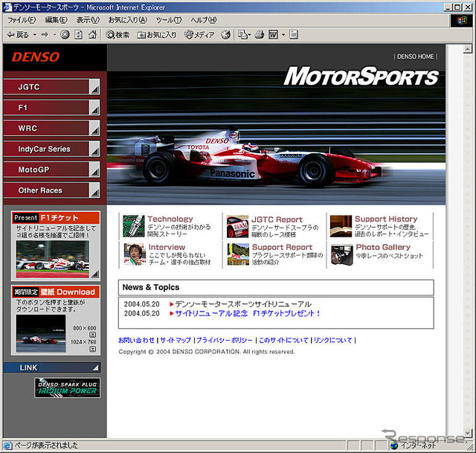Open the Present F1チケット banner
The height and width of the screenshot is (453, 476).
[x=56, y=218]
